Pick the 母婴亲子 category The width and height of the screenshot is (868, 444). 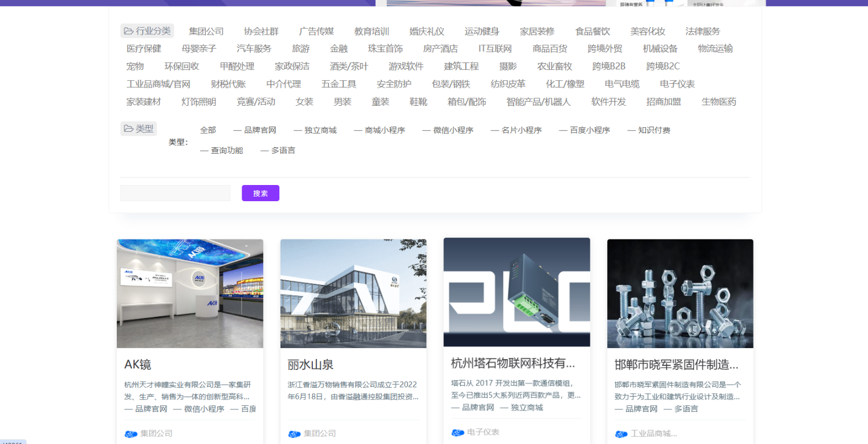pyautogui.click(x=199, y=49)
